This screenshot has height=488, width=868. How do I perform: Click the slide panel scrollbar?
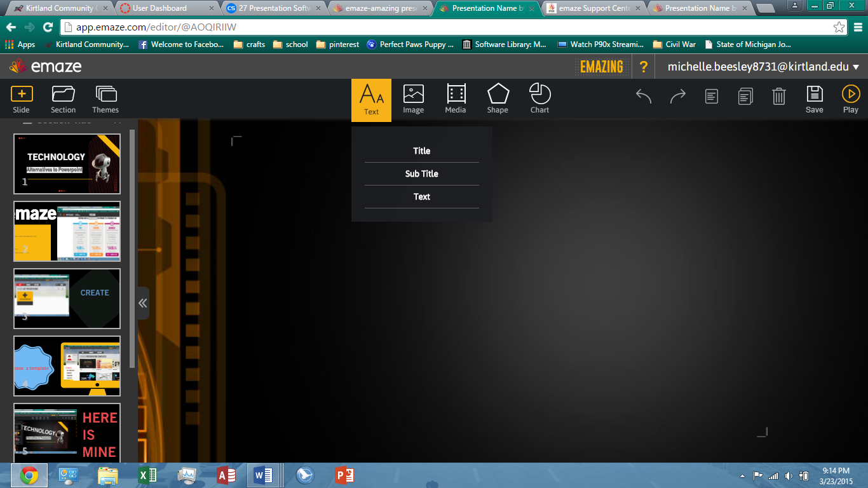pyautogui.click(x=132, y=248)
